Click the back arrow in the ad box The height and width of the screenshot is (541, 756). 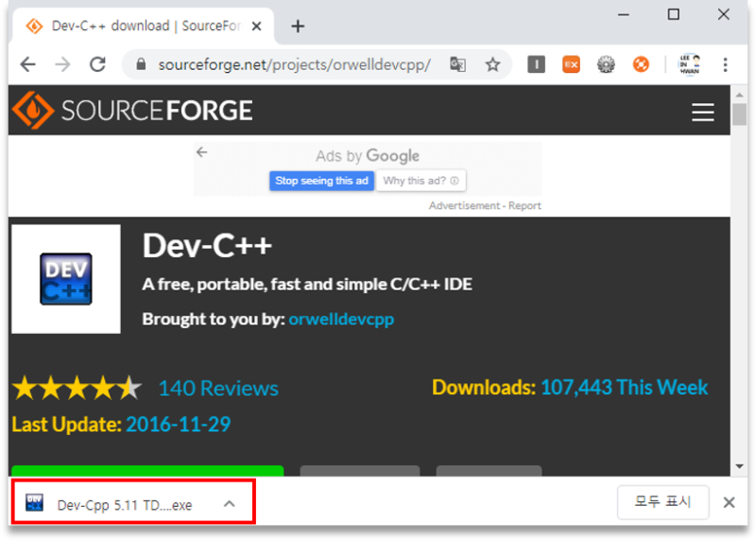(202, 152)
